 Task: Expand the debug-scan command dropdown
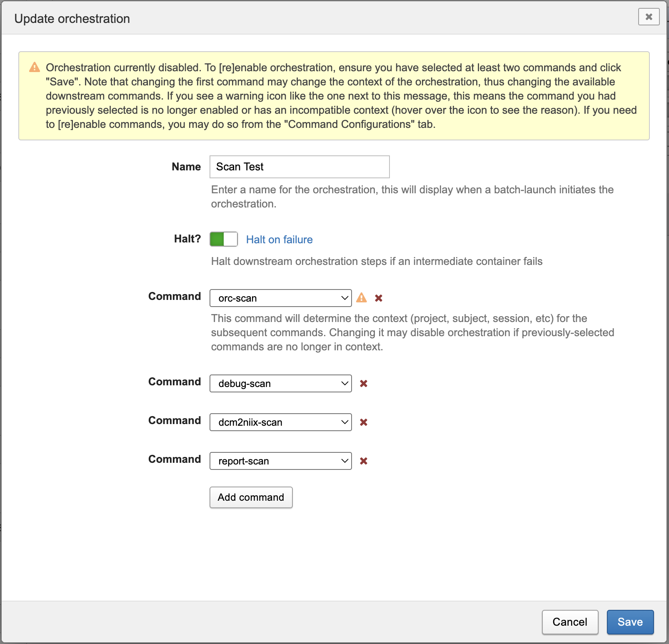280,384
